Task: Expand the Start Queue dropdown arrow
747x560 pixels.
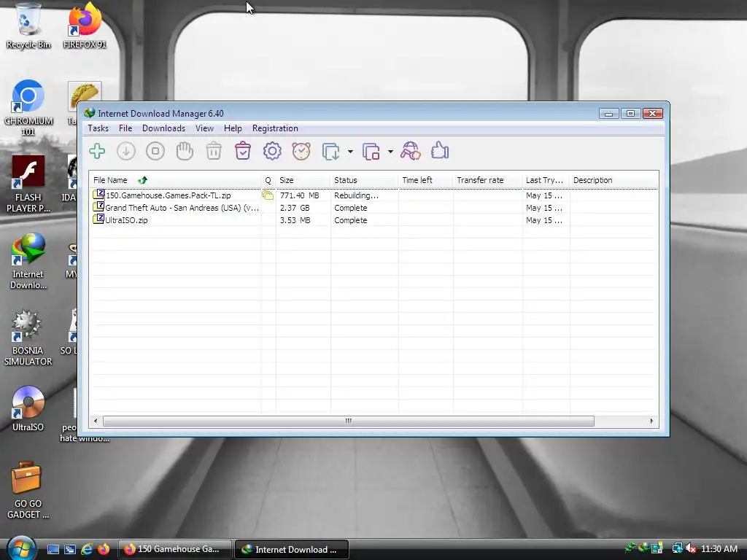Action: pyautogui.click(x=350, y=152)
